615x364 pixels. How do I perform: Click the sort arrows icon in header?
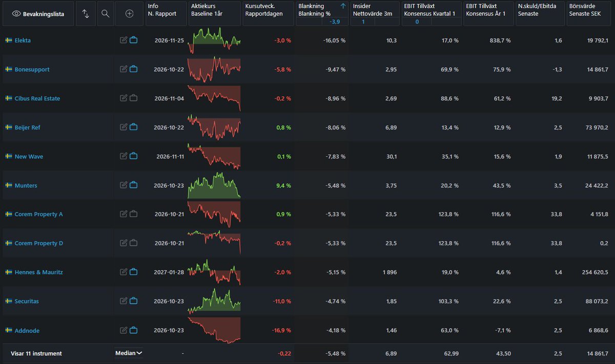(x=86, y=14)
